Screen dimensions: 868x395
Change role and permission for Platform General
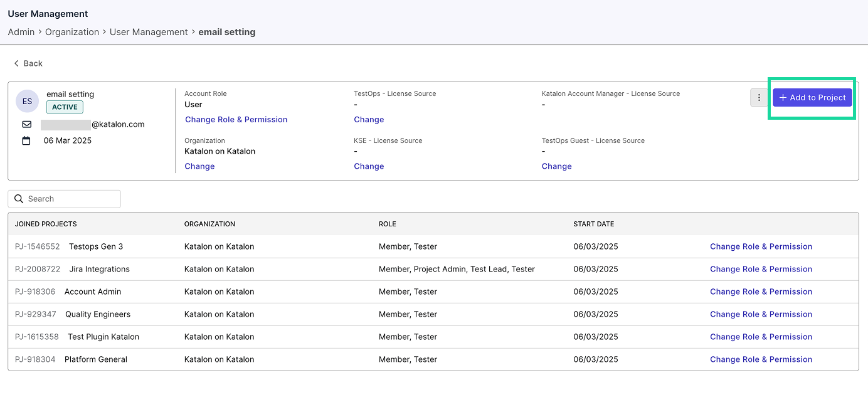761,359
